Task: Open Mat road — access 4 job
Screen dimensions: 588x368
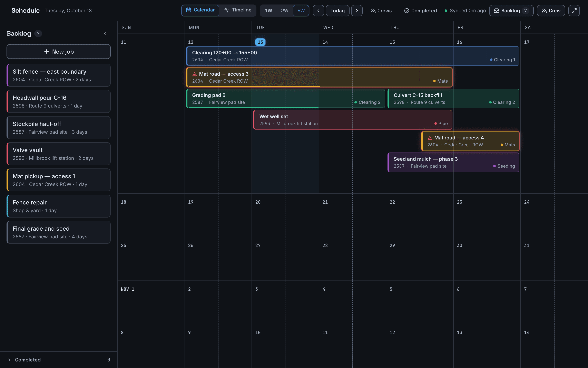Action: click(x=470, y=141)
